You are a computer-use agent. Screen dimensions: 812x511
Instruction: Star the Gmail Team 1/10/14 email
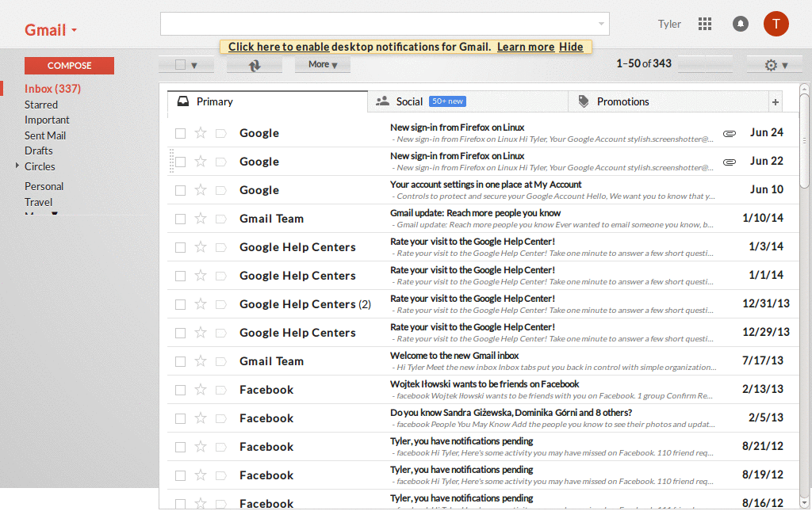pyautogui.click(x=201, y=218)
